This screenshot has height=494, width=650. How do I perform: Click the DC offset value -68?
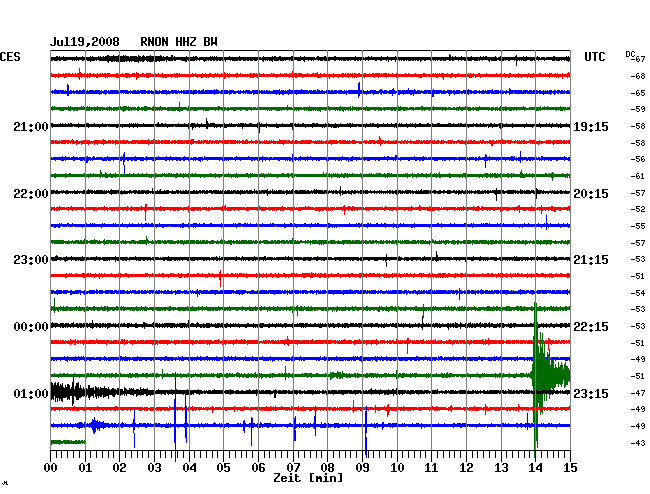click(638, 76)
